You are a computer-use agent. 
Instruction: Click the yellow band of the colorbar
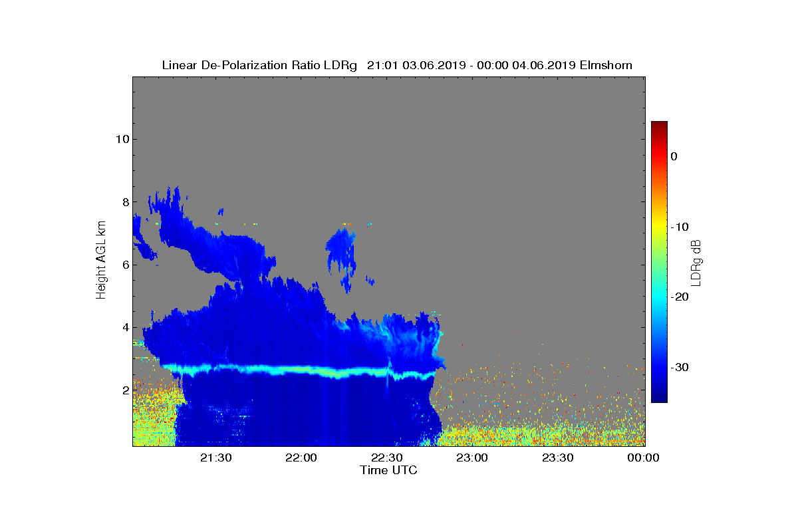(659, 227)
